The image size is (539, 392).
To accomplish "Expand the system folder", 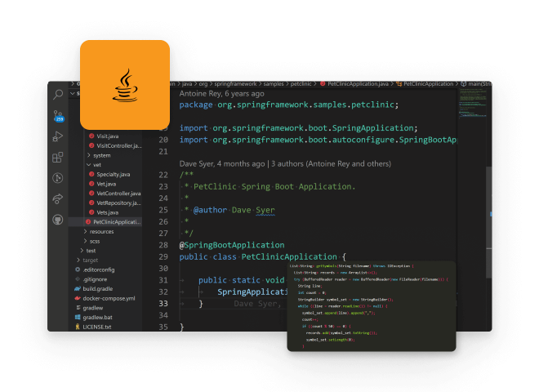I will (x=101, y=155).
